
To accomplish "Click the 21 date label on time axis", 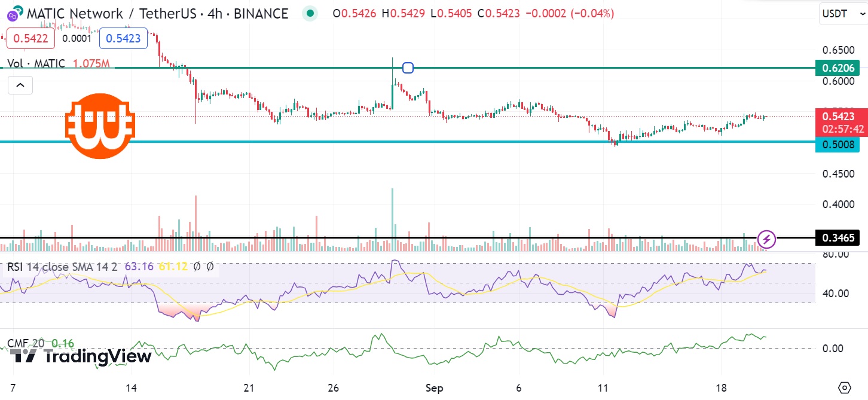I will [249, 387].
